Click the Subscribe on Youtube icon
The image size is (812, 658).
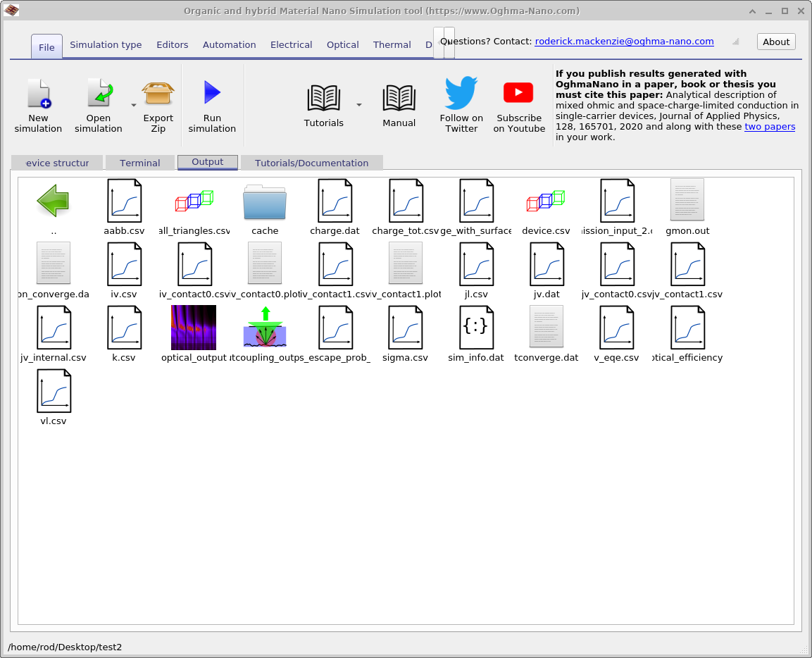pos(518,93)
